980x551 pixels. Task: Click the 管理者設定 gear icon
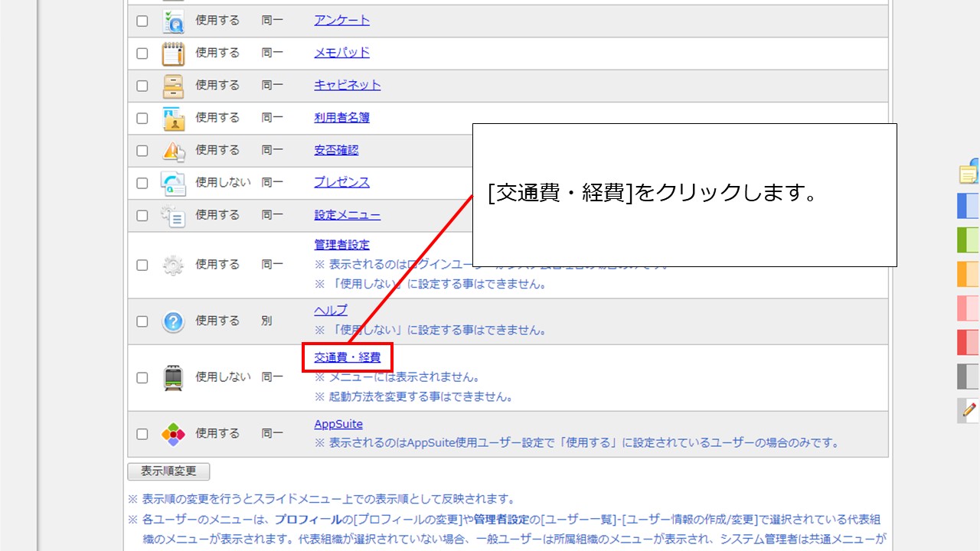coord(173,265)
